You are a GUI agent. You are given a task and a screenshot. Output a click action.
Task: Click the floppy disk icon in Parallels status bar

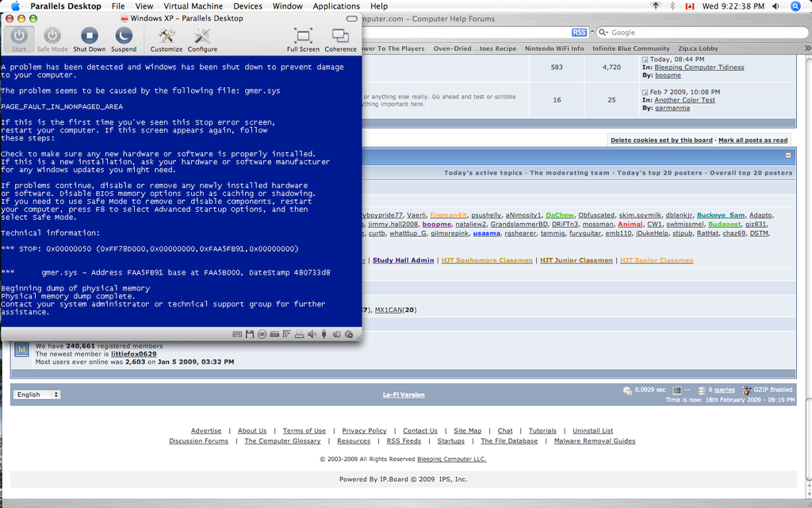(250, 334)
